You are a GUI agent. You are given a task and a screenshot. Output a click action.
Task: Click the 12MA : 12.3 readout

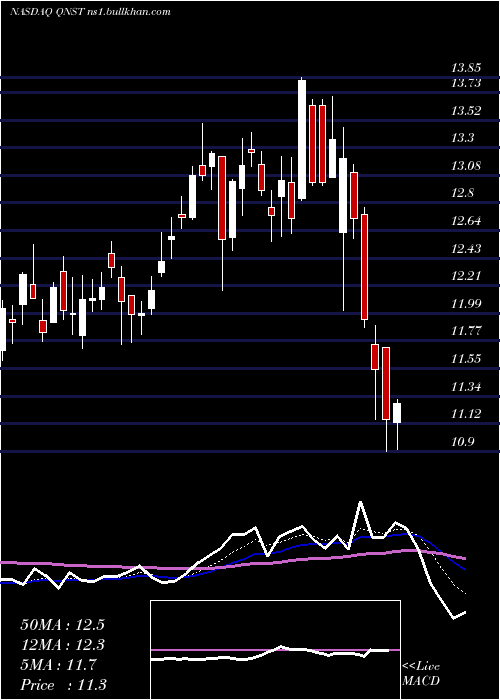(x=62, y=645)
